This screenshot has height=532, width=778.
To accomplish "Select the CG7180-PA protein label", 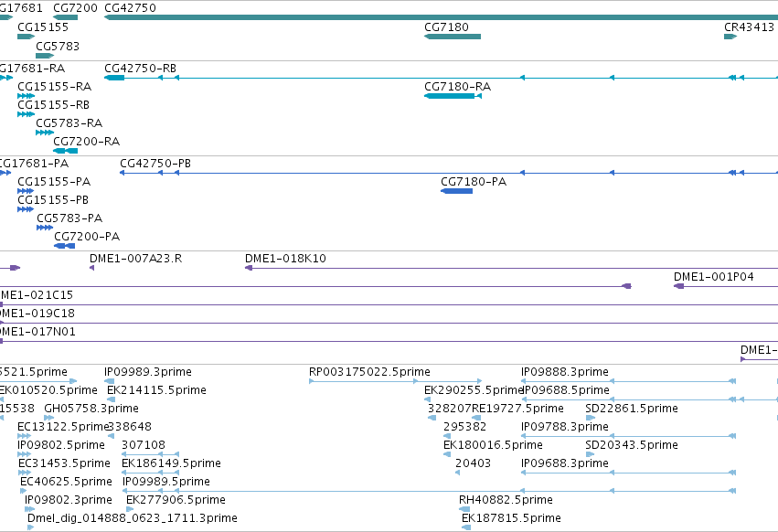I will pos(474,182).
